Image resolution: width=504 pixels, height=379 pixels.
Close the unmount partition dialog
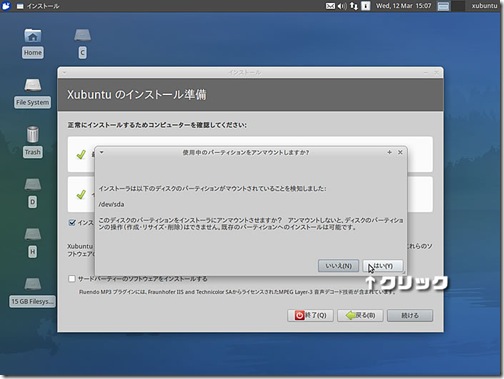coord(400,152)
